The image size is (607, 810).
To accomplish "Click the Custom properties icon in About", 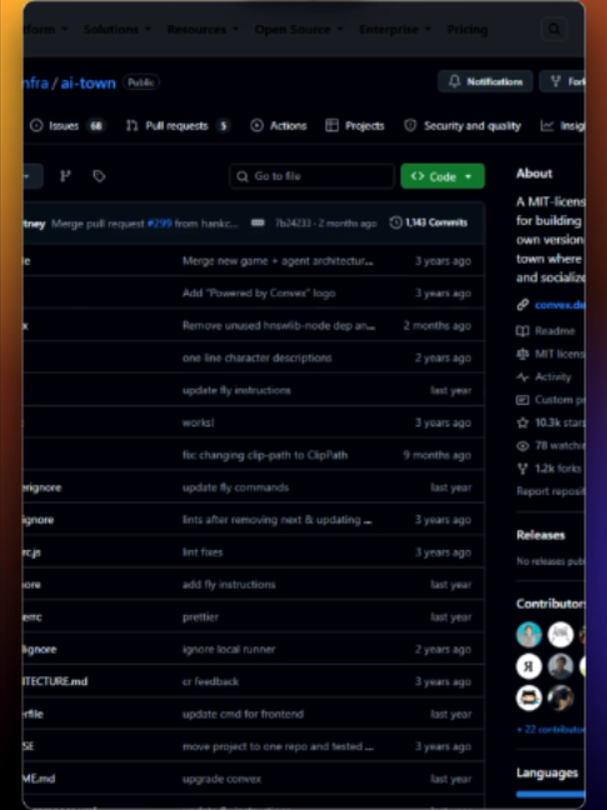I will coord(522,399).
